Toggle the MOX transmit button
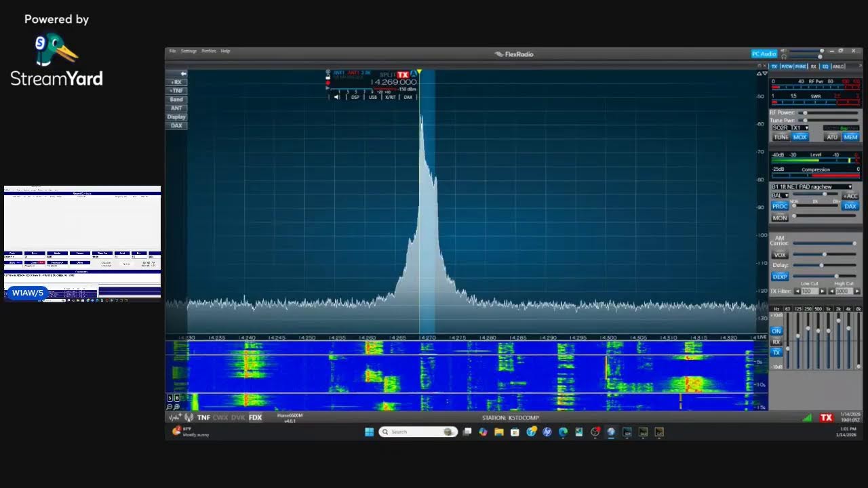The image size is (868, 488). [x=800, y=137]
